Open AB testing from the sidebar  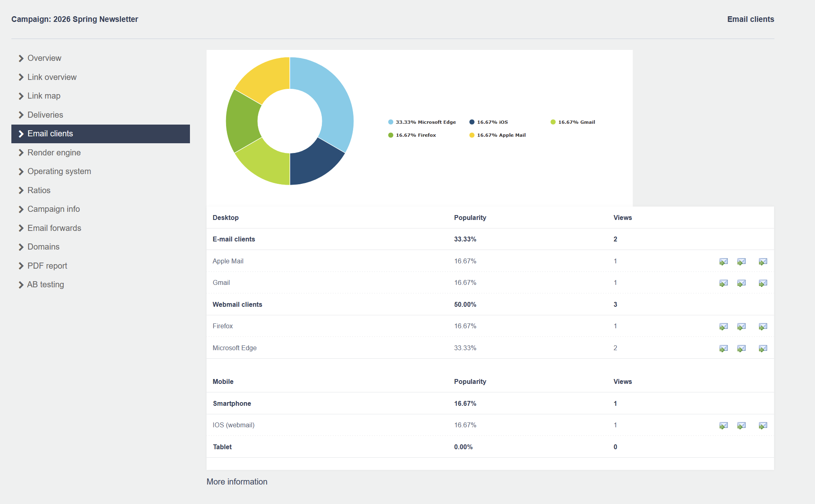click(x=45, y=284)
